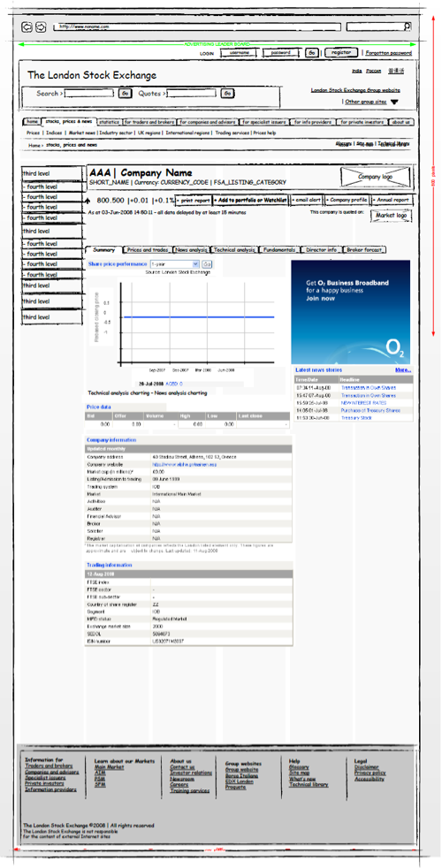The width and height of the screenshot is (442, 868).
Task: Open footer Investor relations link
Action: [191, 773]
